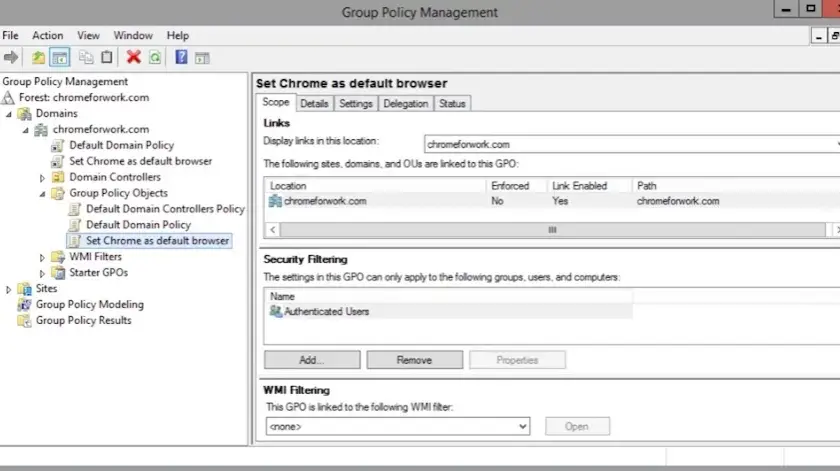Click the Name column header in Security Filtering
Viewport: 840px width, 471px height.
pyautogui.click(x=448, y=296)
